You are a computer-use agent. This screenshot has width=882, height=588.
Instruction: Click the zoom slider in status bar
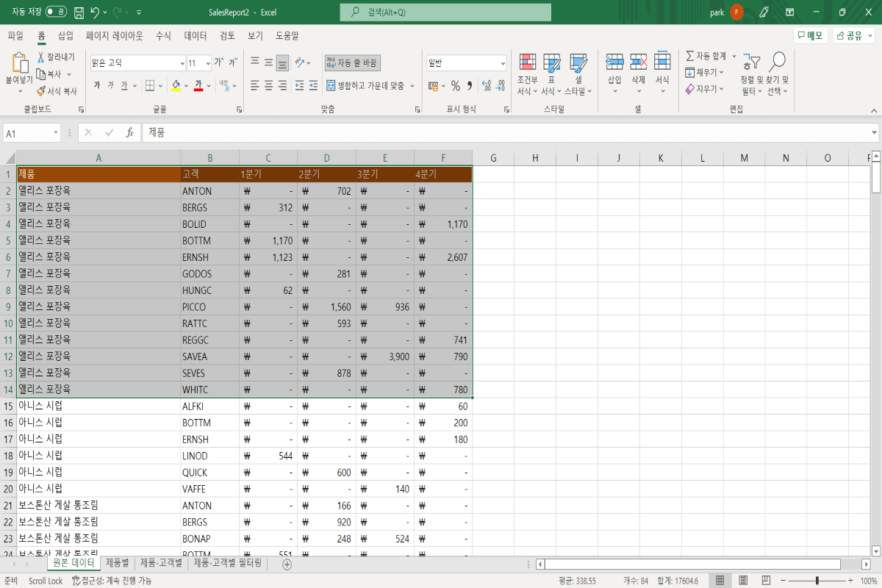tap(817, 581)
